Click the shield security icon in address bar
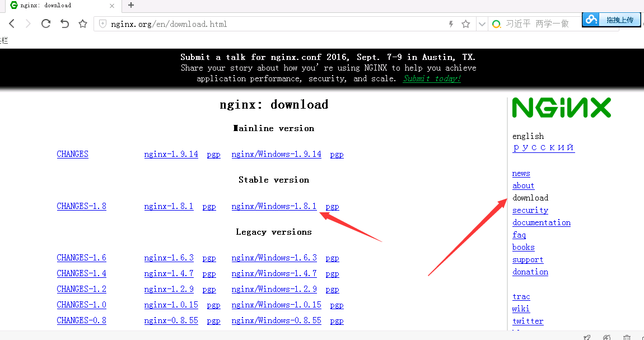The image size is (644, 340). click(x=102, y=24)
